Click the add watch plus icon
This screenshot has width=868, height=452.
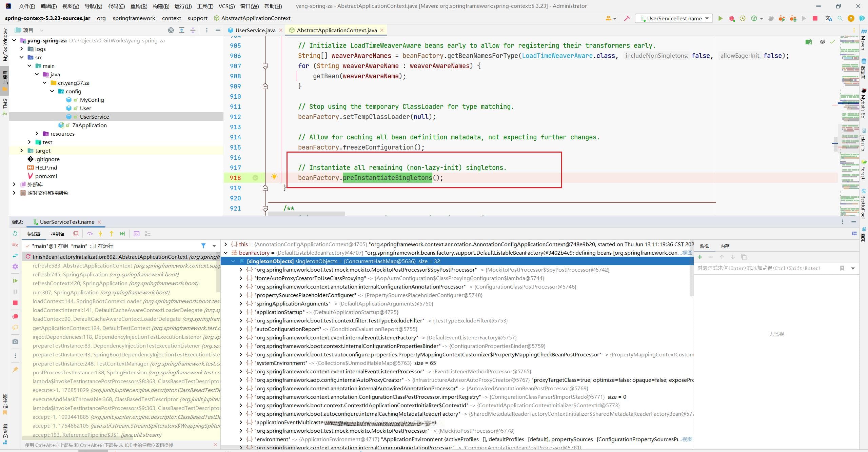click(x=700, y=257)
